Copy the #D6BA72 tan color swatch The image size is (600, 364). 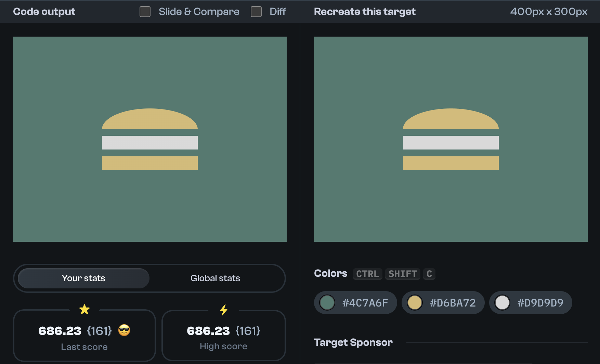(443, 303)
